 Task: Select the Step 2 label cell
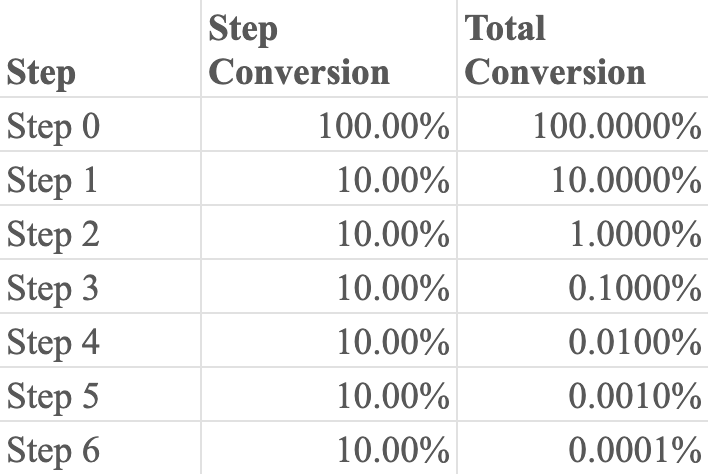[x=54, y=235]
